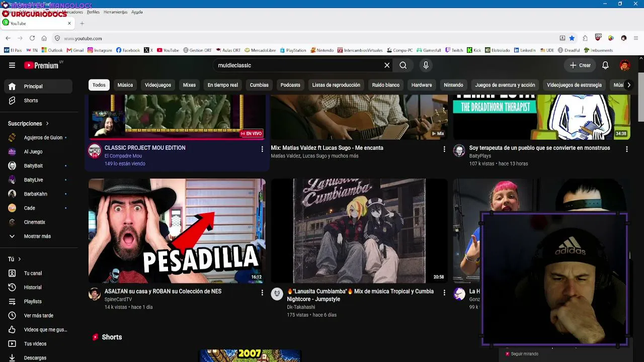Open the SpineCardTV channel avatar
Image resolution: width=644 pixels, height=362 pixels.
[x=95, y=294]
